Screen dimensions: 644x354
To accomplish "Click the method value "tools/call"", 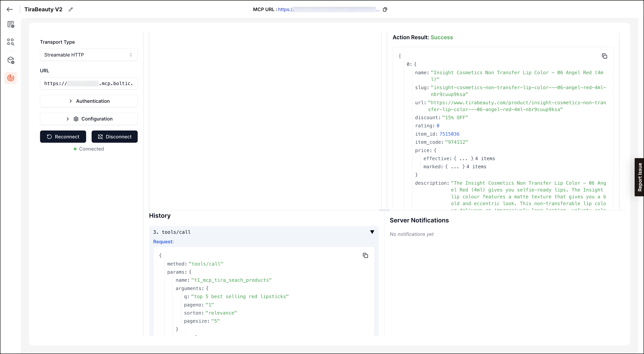I will (x=206, y=264).
